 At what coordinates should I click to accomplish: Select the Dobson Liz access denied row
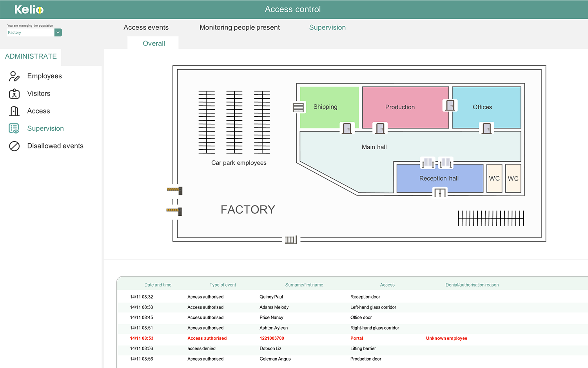(x=274, y=348)
